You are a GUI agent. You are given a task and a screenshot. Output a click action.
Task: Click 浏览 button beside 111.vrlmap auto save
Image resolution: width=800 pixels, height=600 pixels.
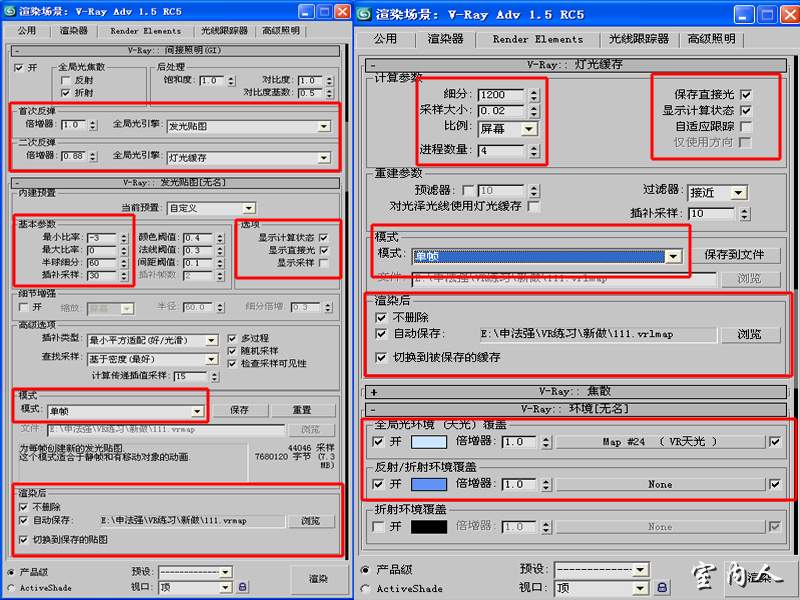point(749,335)
